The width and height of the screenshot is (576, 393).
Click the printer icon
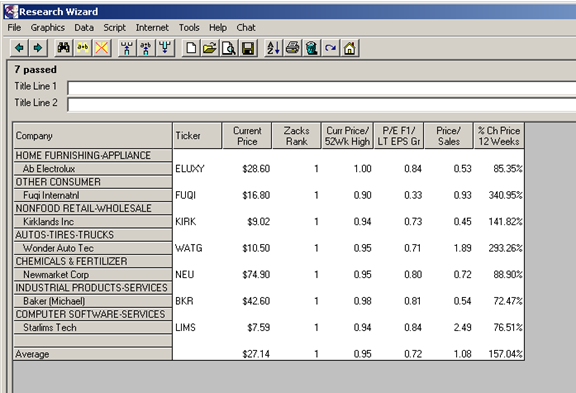click(x=292, y=48)
